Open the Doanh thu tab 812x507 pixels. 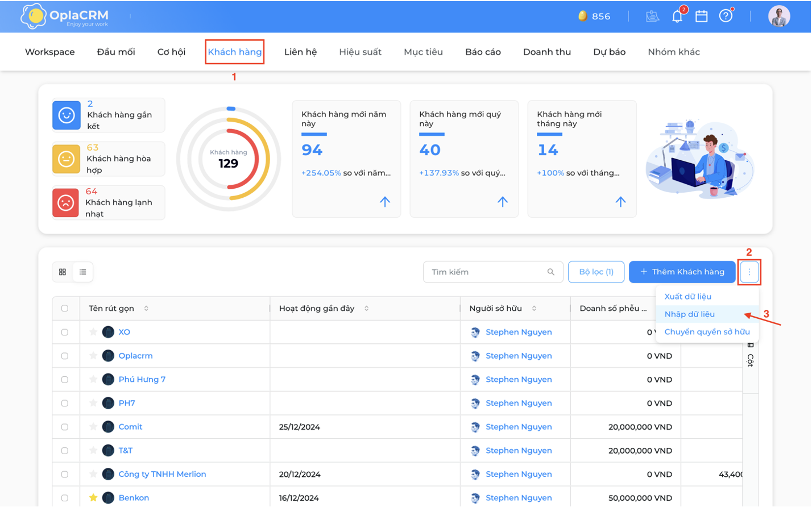click(x=547, y=52)
